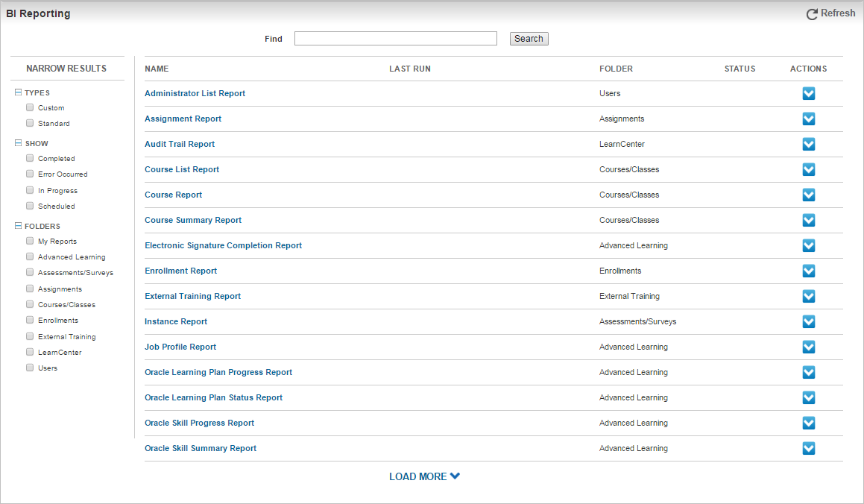Click LOAD MORE to show more reports
The image size is (864, 504).
[424, 476]
